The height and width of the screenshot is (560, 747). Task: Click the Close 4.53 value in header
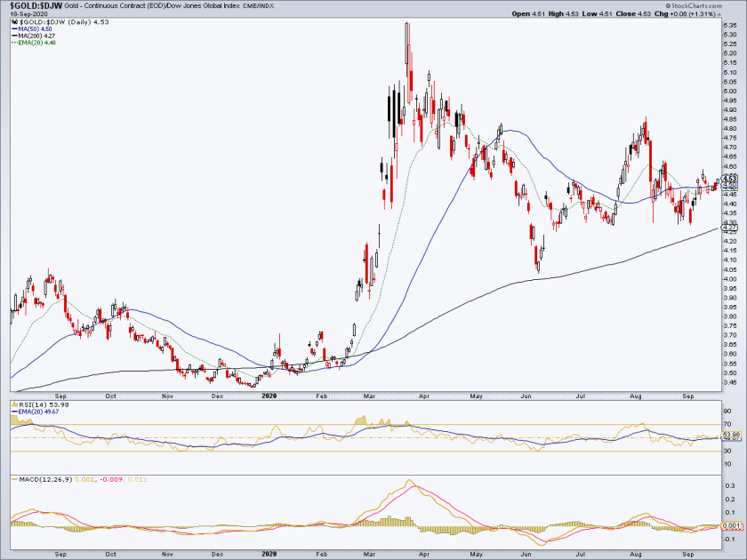click(x=633, y=14)
